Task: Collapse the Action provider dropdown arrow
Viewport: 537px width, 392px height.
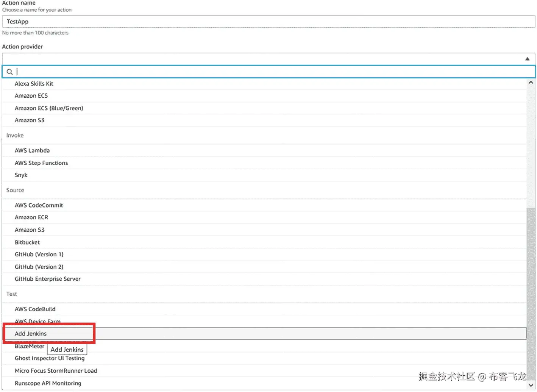Action: (527, 59)
